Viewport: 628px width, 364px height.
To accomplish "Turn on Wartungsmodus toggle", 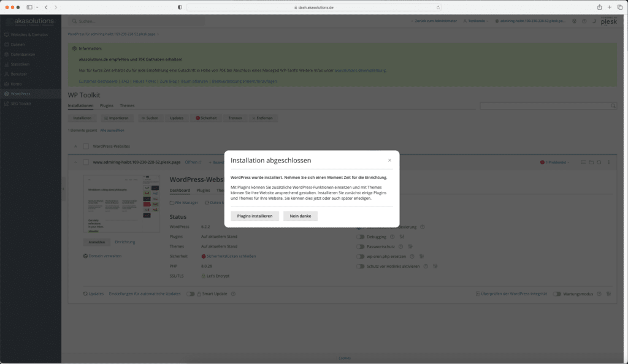I will [x=557, y=294].
